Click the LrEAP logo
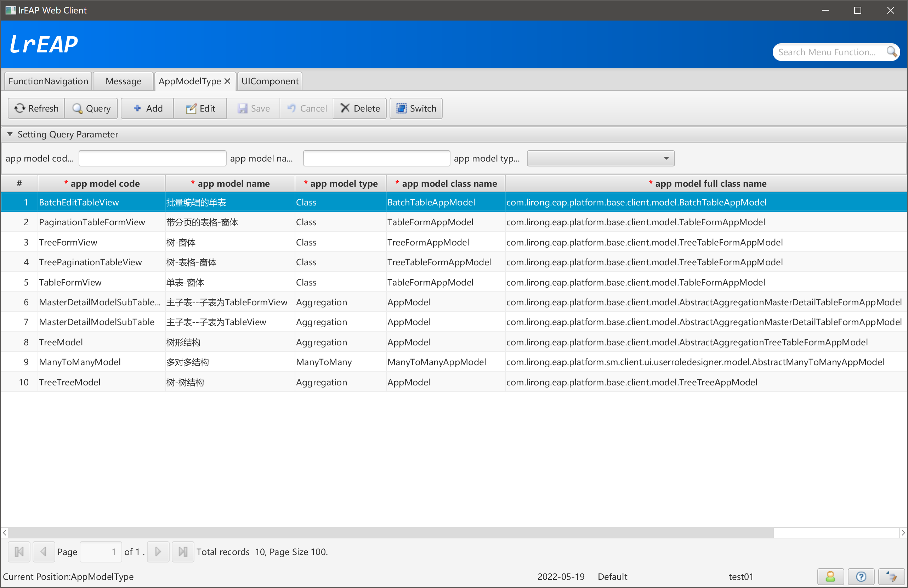The image size is (908, 588). 44,44
